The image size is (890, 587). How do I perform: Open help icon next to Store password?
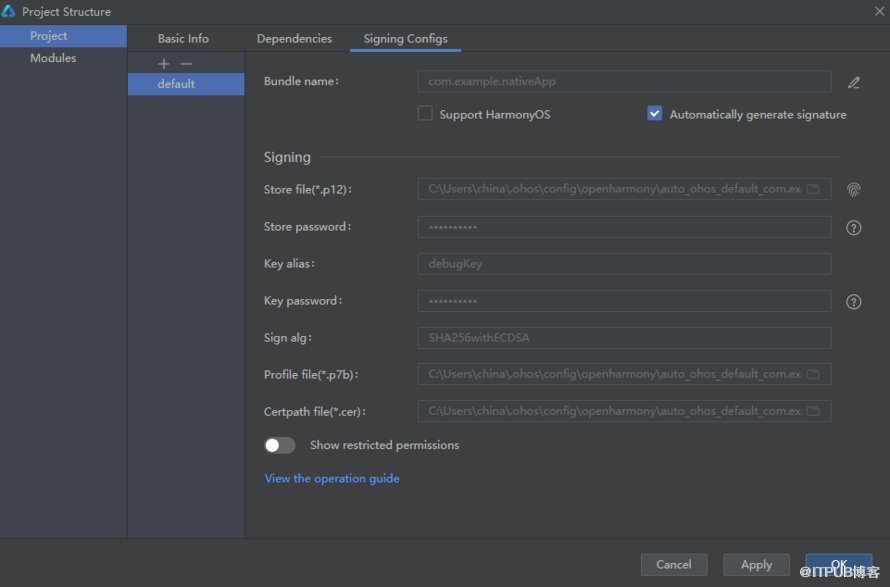854,228
